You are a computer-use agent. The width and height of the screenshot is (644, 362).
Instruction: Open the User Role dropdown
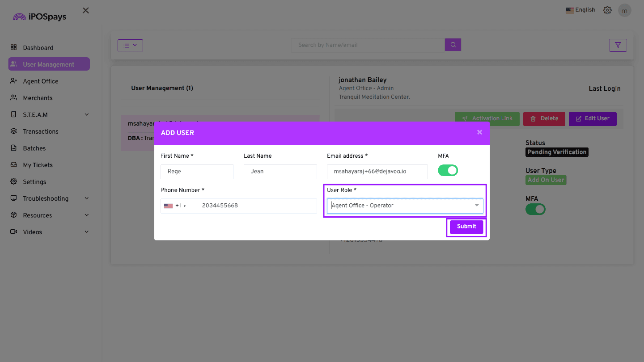pos(405,206)
